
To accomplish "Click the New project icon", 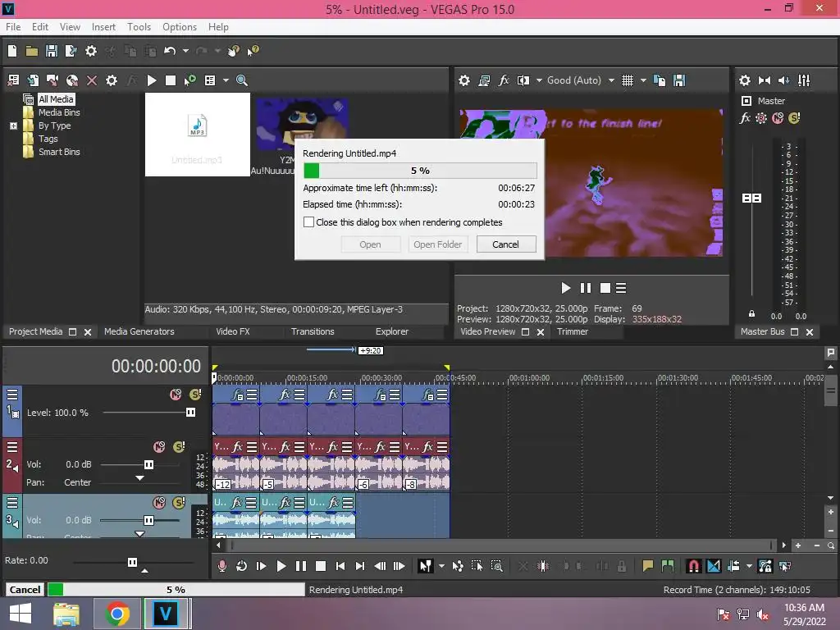I will click(x=12, y=51).
